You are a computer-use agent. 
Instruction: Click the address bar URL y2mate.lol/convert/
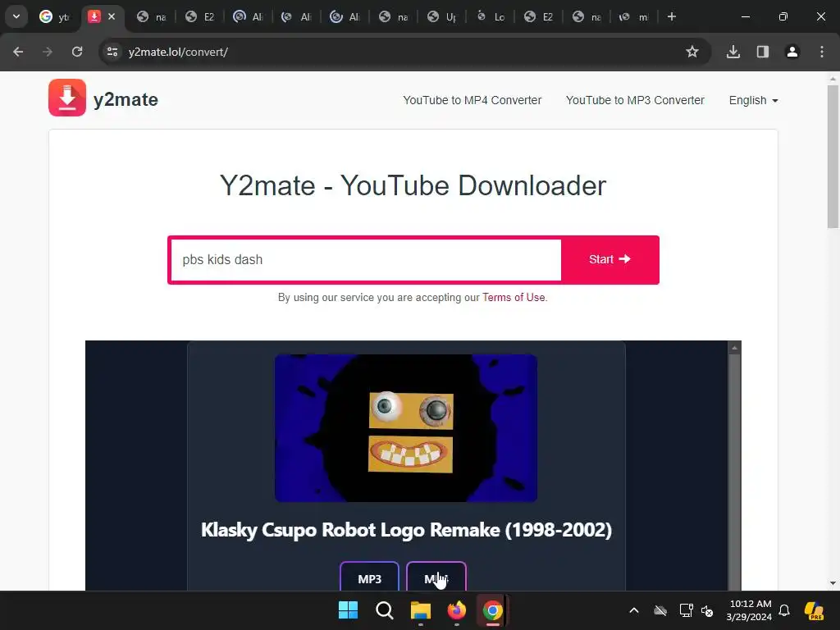178,52
